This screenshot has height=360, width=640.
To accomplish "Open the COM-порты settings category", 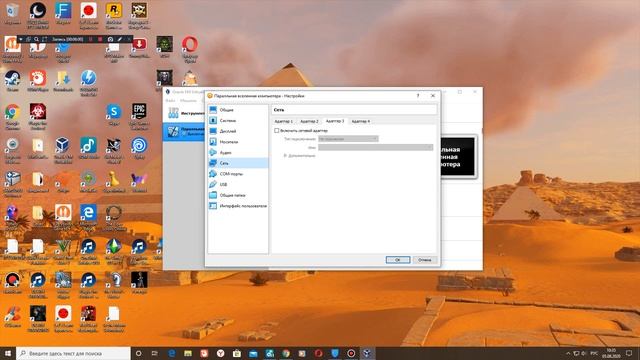I will pyautogui.click(x=238, y=173).
